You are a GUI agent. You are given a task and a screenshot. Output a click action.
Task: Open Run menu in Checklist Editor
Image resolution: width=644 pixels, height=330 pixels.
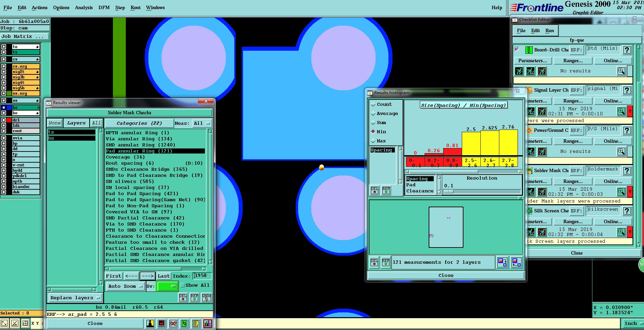click(550, 30)
